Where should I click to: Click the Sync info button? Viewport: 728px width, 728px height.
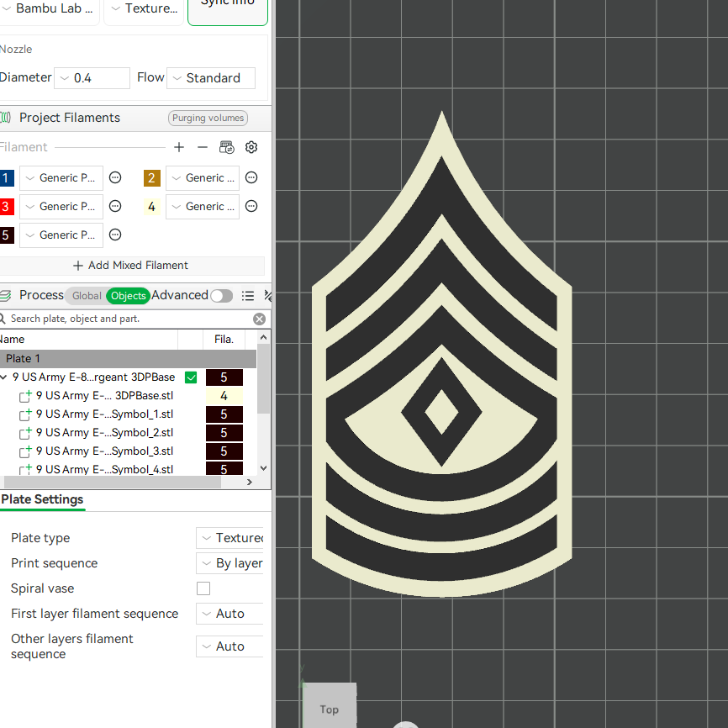(x=228, y=10)
